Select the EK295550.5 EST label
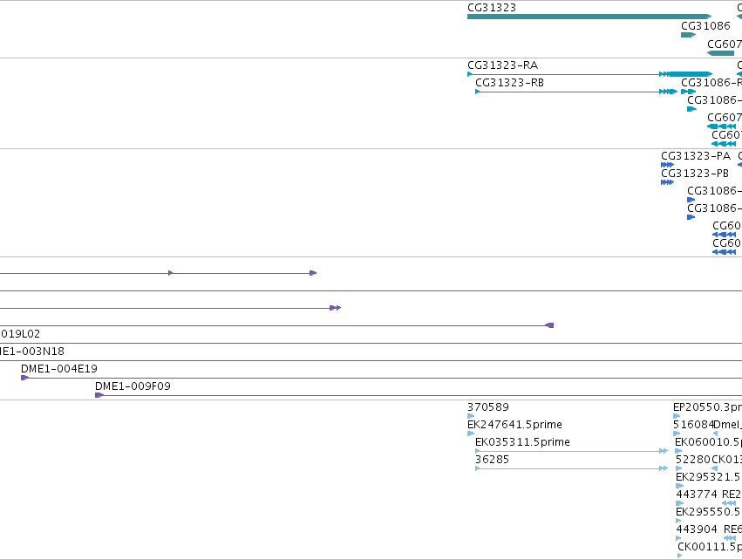The width and height of the screenshot is (742, 560). 709,512
